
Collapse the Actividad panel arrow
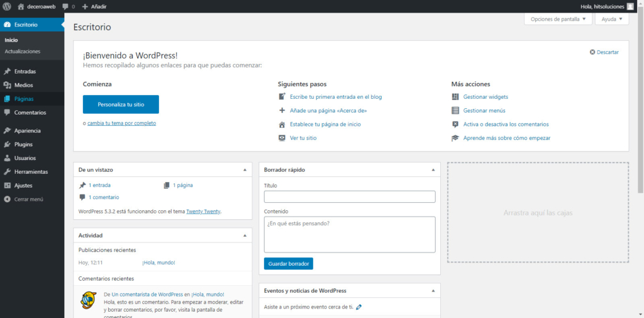coord(245,236)
